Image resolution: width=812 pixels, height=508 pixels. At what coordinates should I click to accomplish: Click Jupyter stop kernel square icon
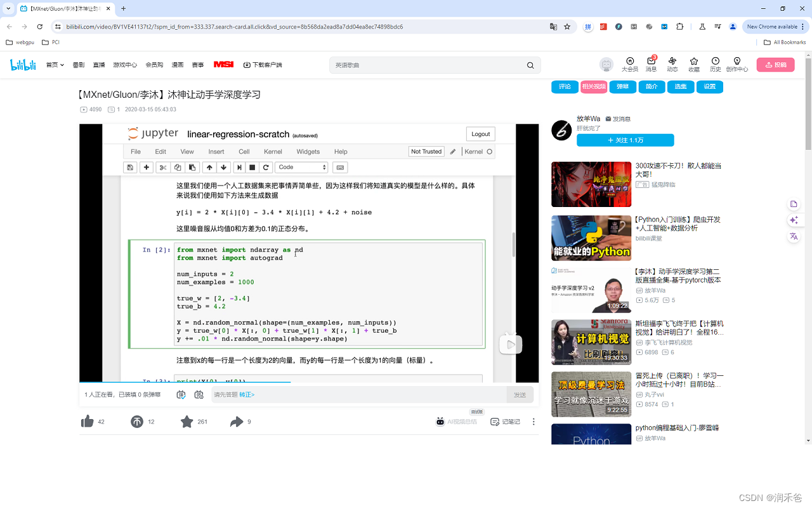pyautogui.click(x=252, y=167)
